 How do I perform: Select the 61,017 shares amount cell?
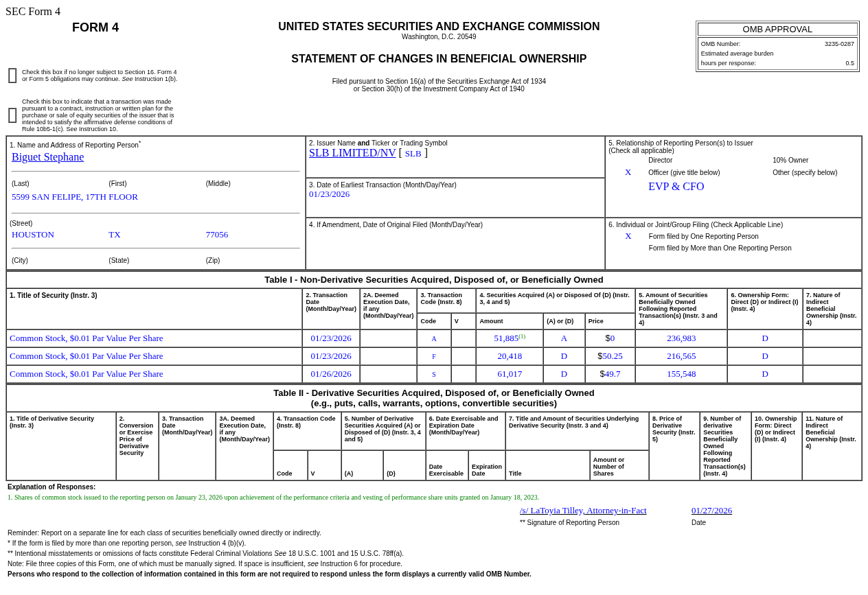pos(510,374)
